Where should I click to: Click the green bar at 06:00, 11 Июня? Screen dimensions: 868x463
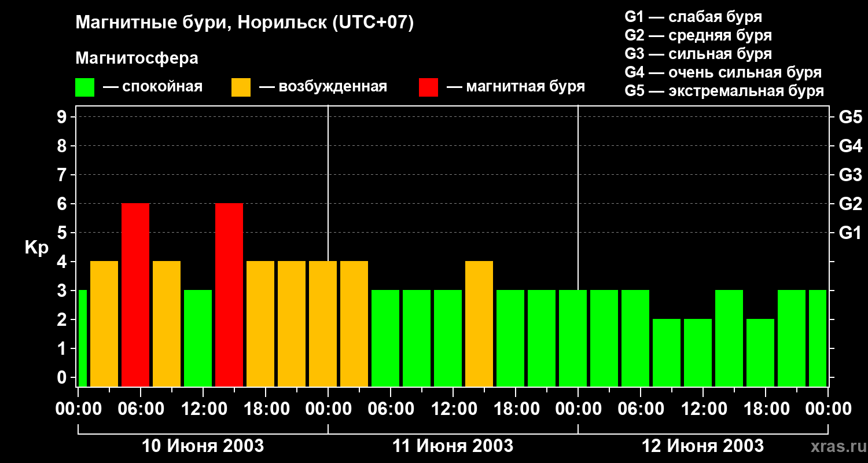pyautogui.click(x=385, y=339)
